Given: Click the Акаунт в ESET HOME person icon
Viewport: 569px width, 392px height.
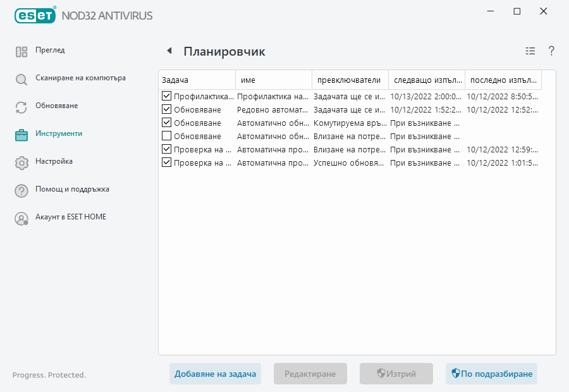Looking at the screenshot, I should (x=21, y=217).
